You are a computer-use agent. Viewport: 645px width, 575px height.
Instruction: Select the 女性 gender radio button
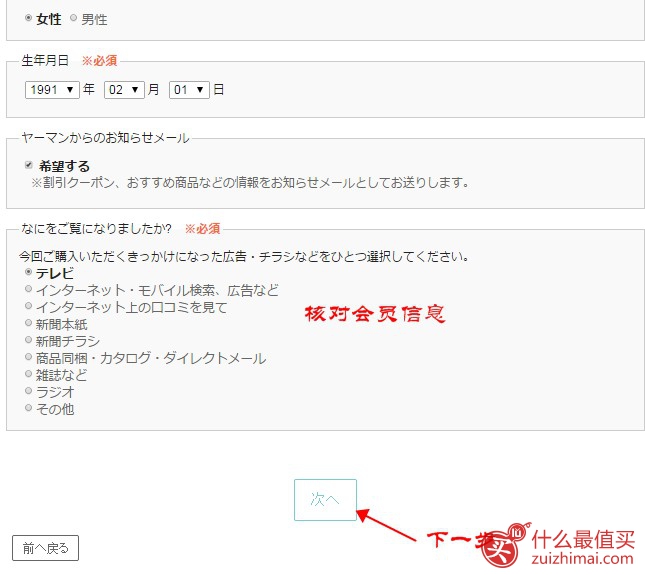click(28, 18)
